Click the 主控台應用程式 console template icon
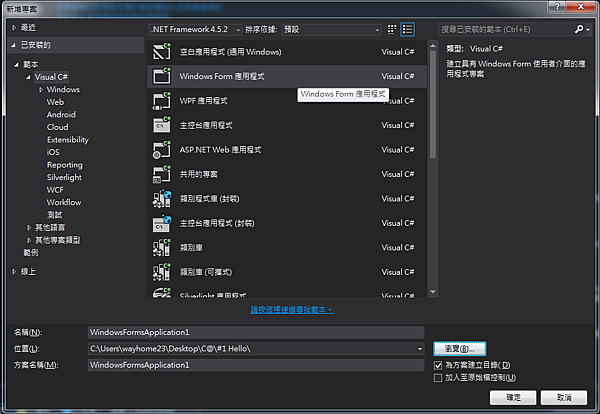 coord(162,125)
